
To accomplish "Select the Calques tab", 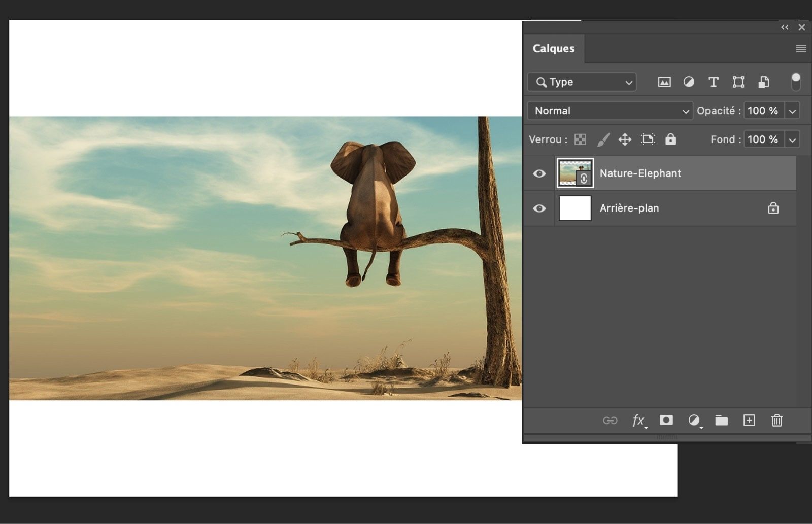I will coord(553,49).
